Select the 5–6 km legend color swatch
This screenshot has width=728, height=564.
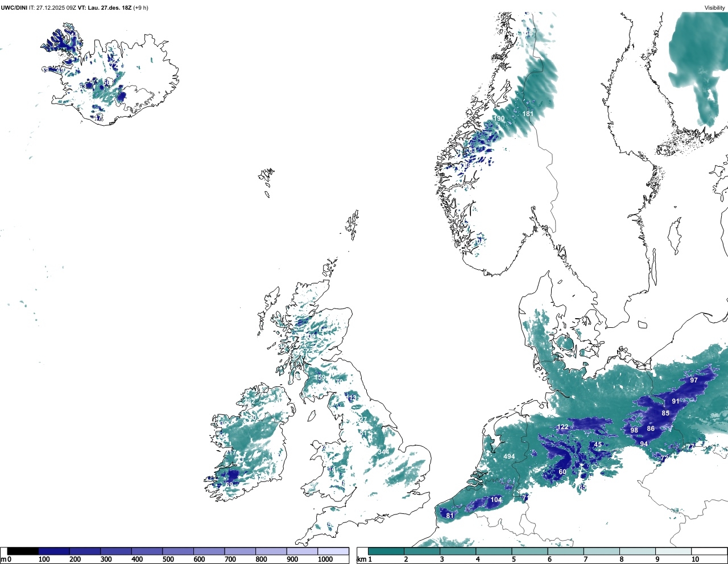[x=530, y=551]
